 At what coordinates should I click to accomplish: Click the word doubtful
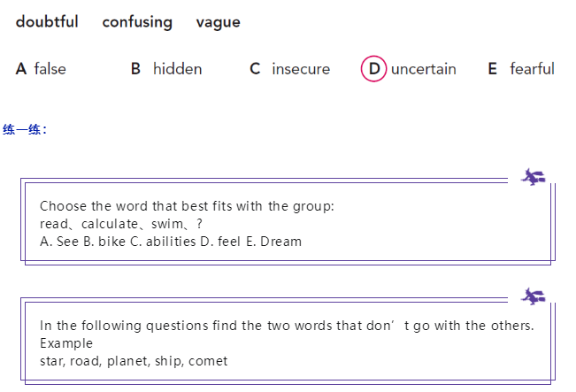(x=47, y=21)
